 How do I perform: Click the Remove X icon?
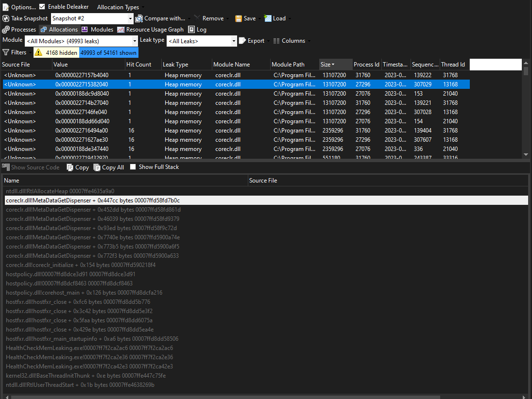click(x=197, y=18)
